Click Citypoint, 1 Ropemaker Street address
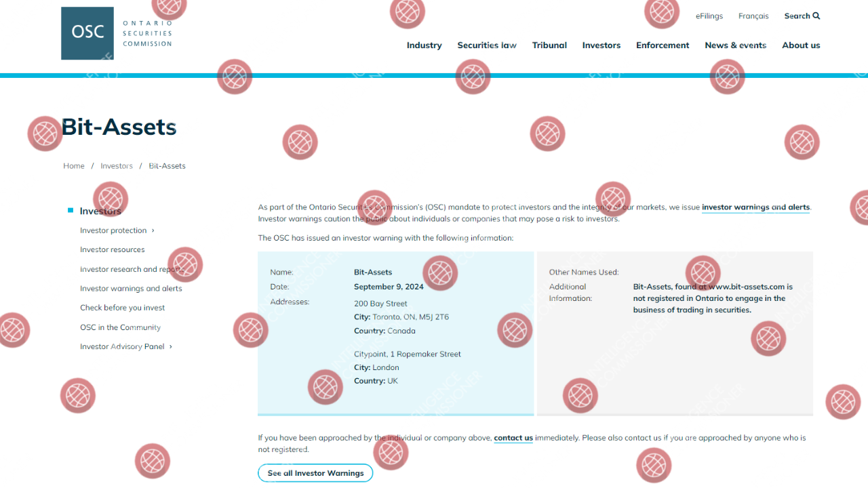The image size is (868, 488). tap(408, 354)
